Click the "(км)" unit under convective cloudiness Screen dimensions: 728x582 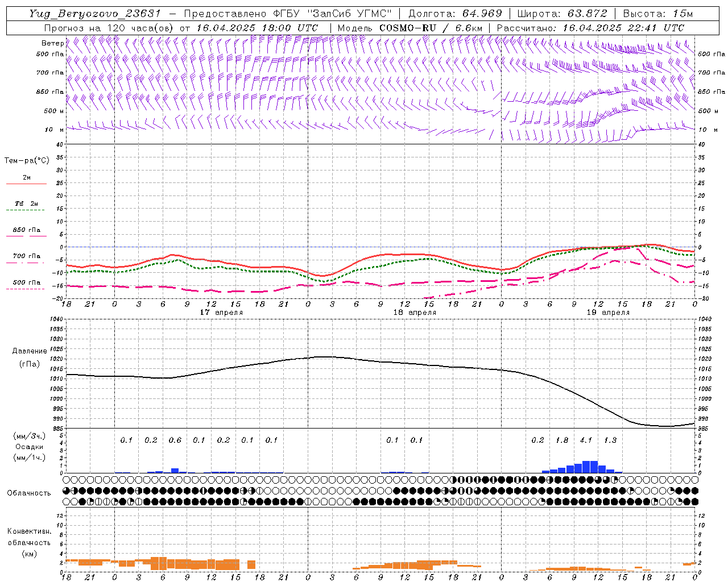pyautogui.click(x=29, y=554)
